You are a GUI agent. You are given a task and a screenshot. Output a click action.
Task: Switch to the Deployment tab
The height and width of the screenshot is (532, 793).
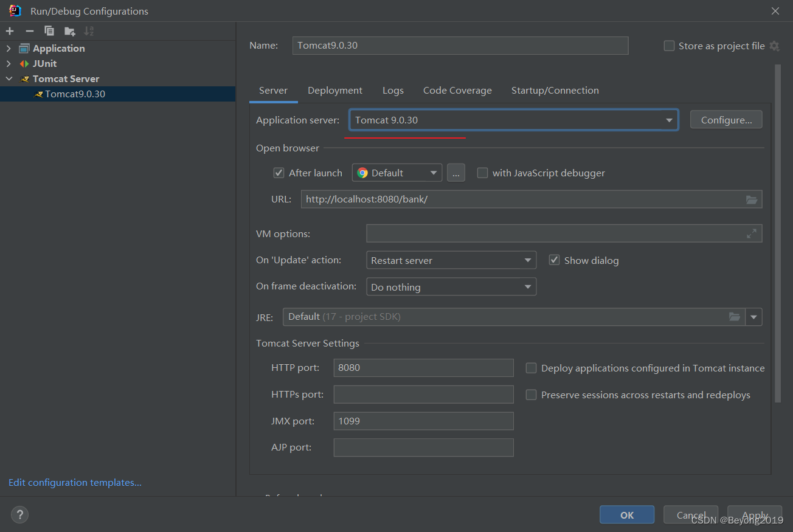tap(335, 90)
